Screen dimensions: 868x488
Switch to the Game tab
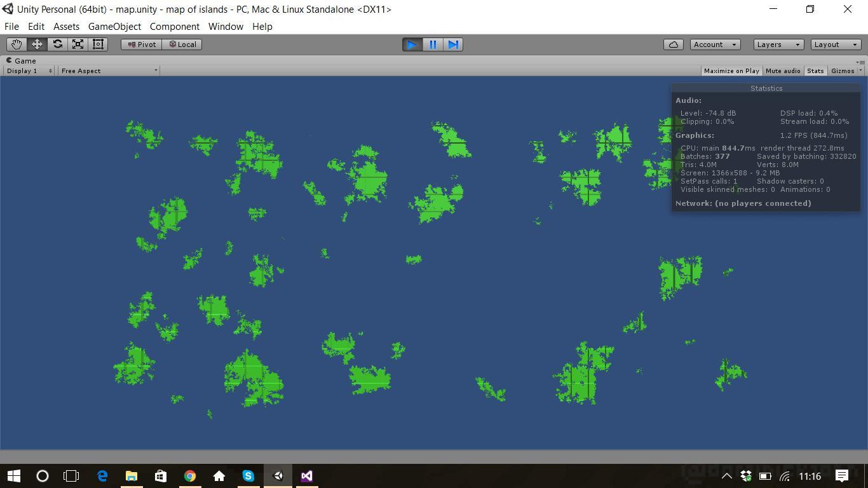point(21,60)
